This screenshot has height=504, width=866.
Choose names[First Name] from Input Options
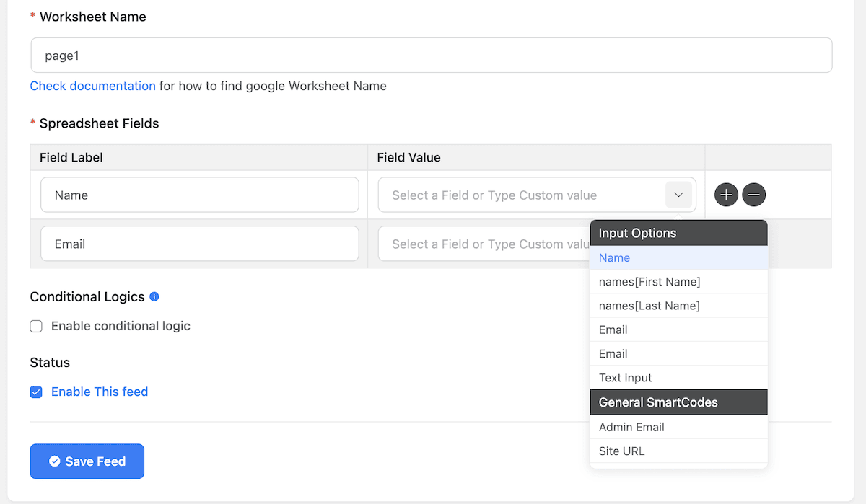coord(678,282)
